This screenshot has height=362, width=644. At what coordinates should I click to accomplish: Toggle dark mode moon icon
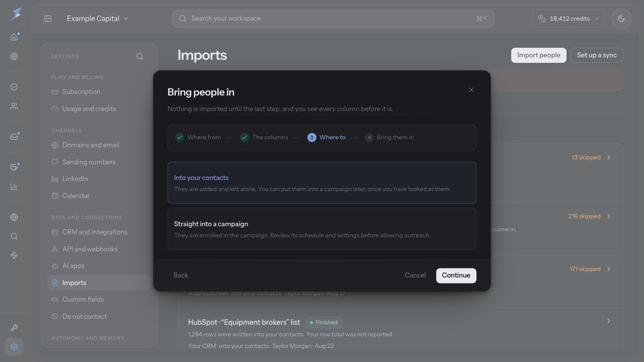tap(621, 19)
